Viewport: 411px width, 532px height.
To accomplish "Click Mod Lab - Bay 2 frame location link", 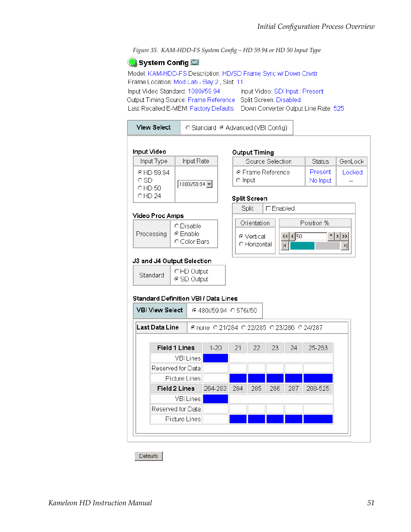I will click(196, 82).
